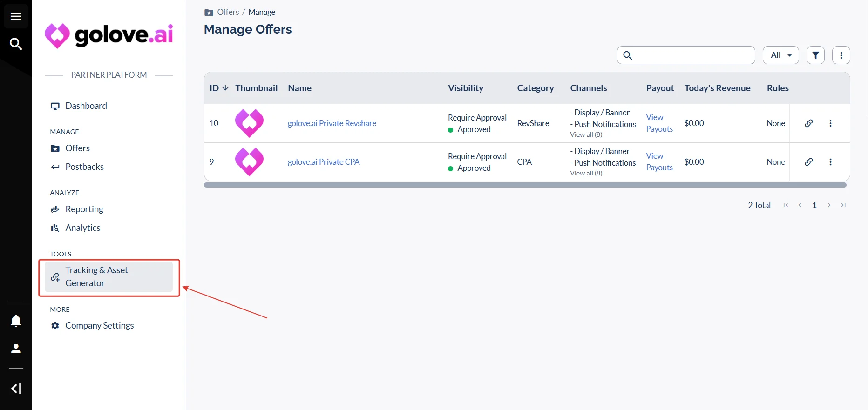Open Company Settings
This screenshot has width=868, height=410.
point(99,326)
